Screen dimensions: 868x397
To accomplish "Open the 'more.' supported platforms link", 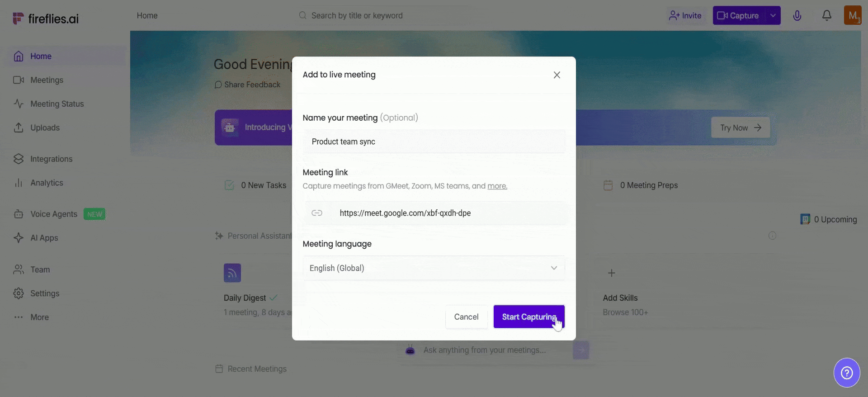I will click(497, 186).
